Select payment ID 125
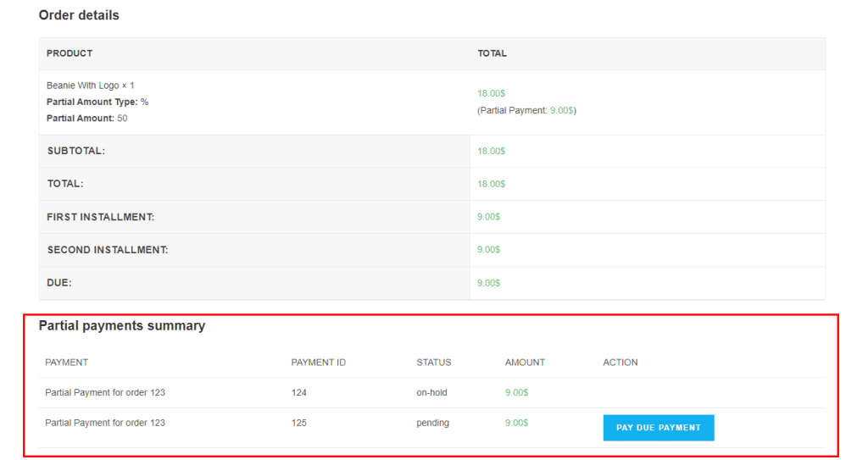868x460 pixels. (298, 423)
